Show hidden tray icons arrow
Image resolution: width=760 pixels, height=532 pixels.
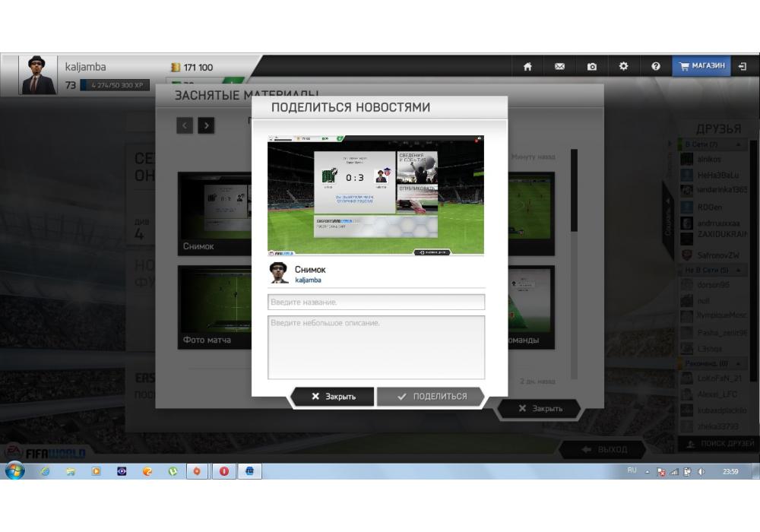(647, 471)
